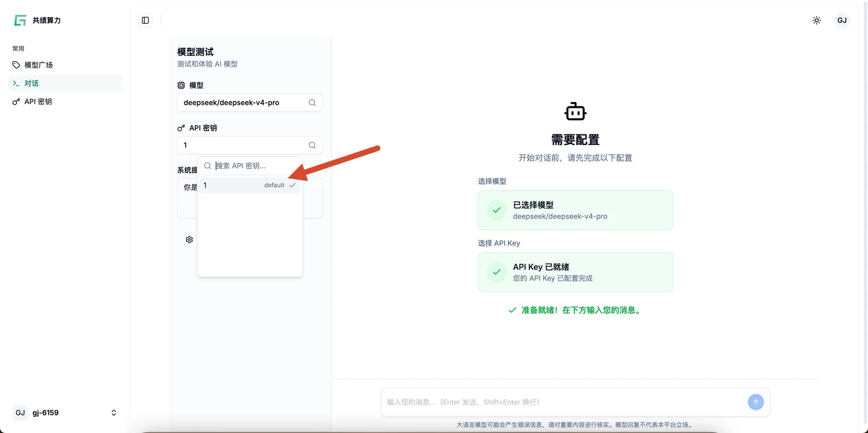Click the green check beside API Key 已就绪

(x=497, y=272)
